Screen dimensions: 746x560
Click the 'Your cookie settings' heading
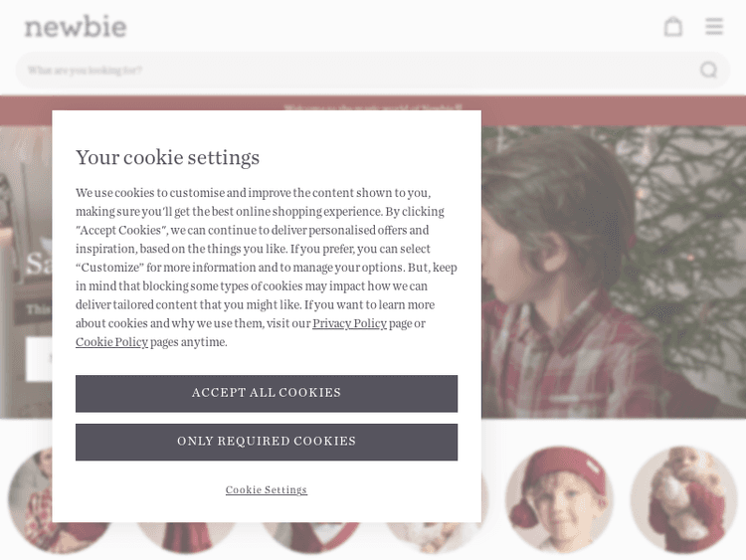(167, 157)
